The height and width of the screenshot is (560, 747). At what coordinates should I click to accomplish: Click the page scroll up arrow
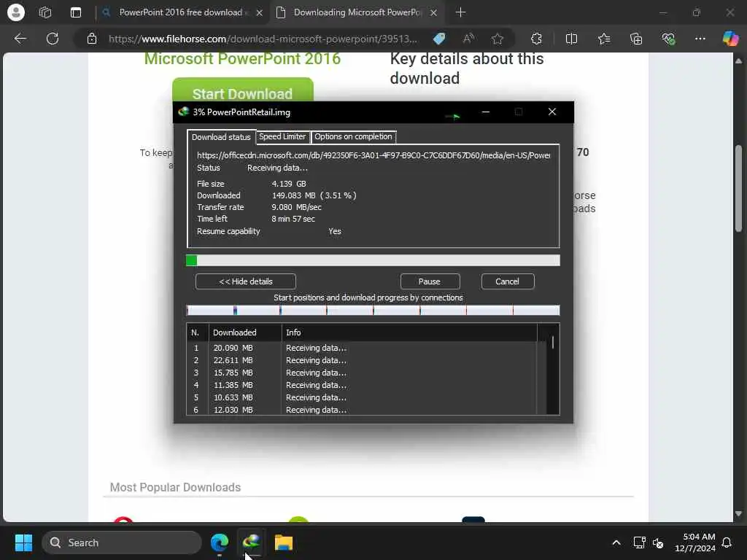click(738, 61)
